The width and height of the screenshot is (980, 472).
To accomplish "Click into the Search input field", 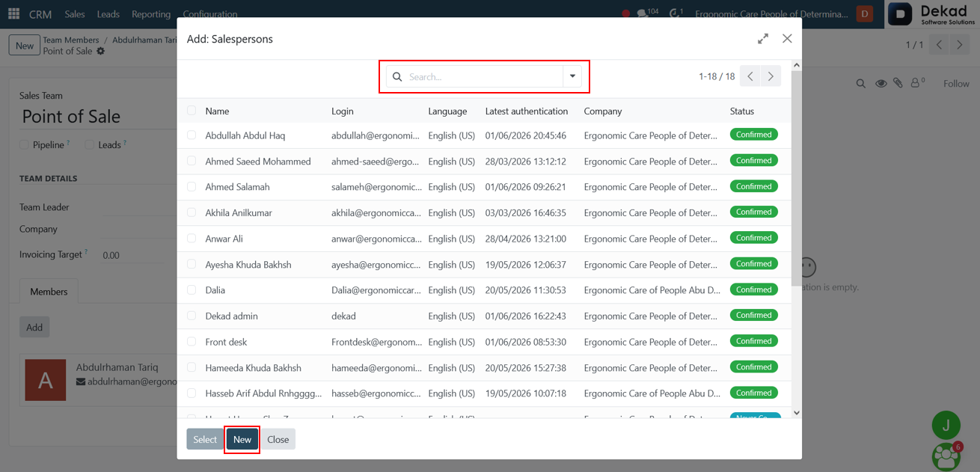I will point(485,76).
